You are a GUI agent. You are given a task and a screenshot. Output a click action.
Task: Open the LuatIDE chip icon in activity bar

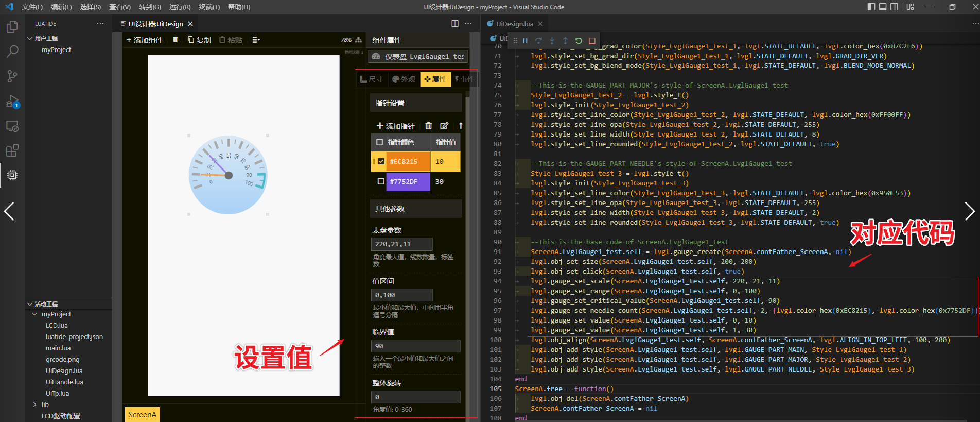pyautogui.click(x=12, y=175)
